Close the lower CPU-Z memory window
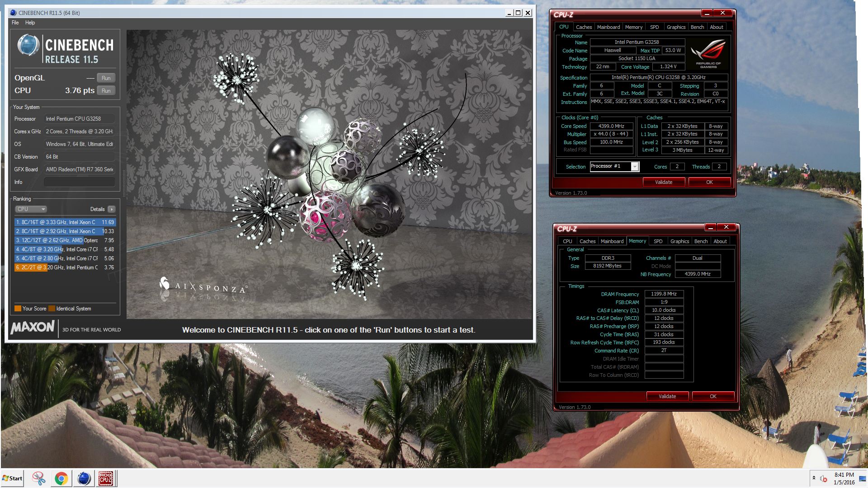The height and width of the screenshot is (488, 868). [x=726, y=227]
